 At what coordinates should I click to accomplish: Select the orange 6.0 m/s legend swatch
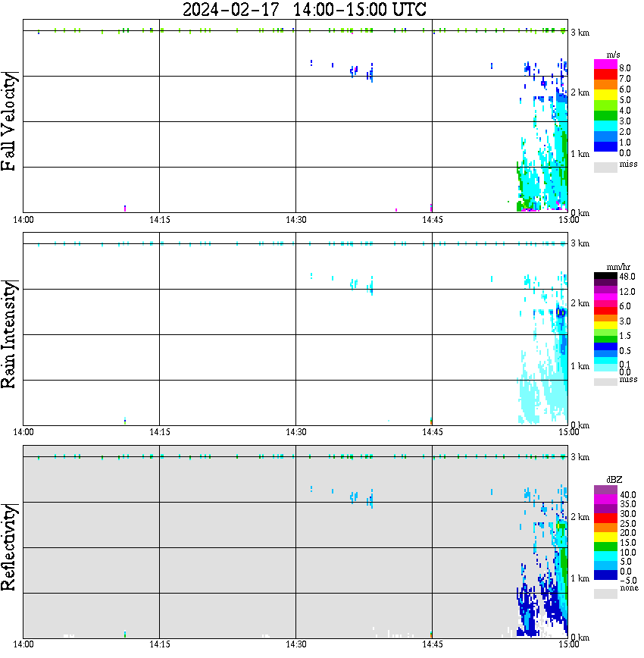click(x=605, y=85)
